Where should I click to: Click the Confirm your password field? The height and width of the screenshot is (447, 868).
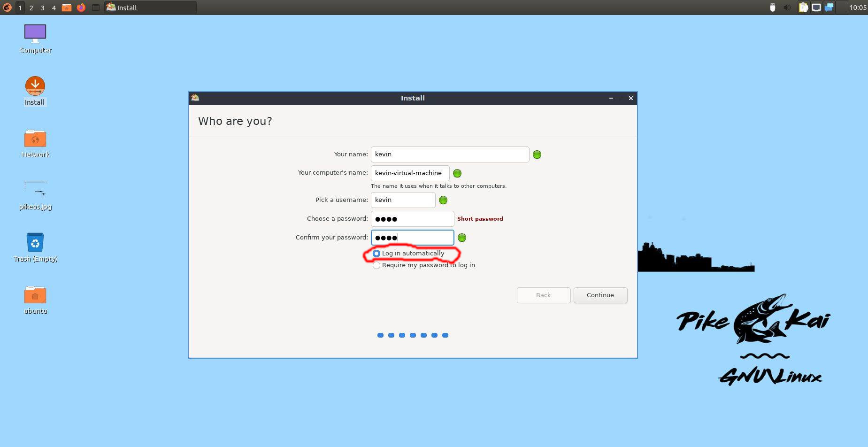pyautogui.click(x=412, y=238)
